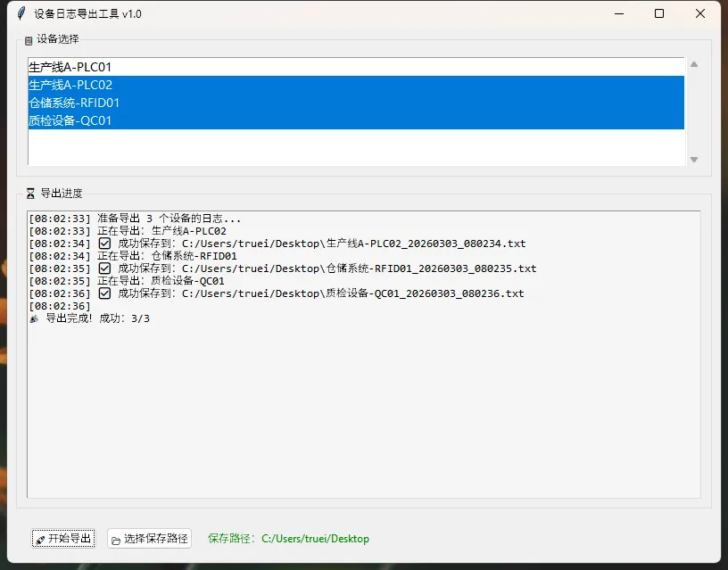Viewport: 728px width, 570px height.
Task: Click checkmark icon on the RFID01 saved line
Action: (104, 268)
